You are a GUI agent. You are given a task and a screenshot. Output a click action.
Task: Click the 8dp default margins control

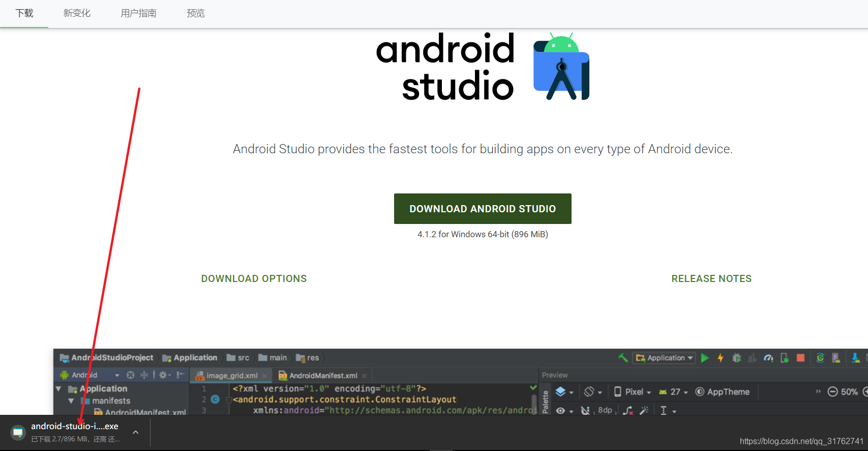pos(605,410)
